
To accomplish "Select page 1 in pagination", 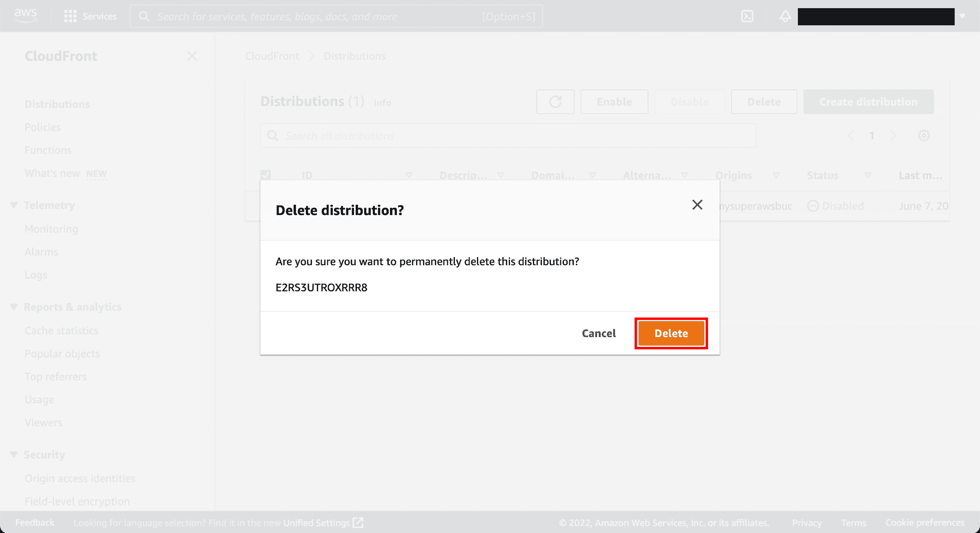I will coord(872,135).
